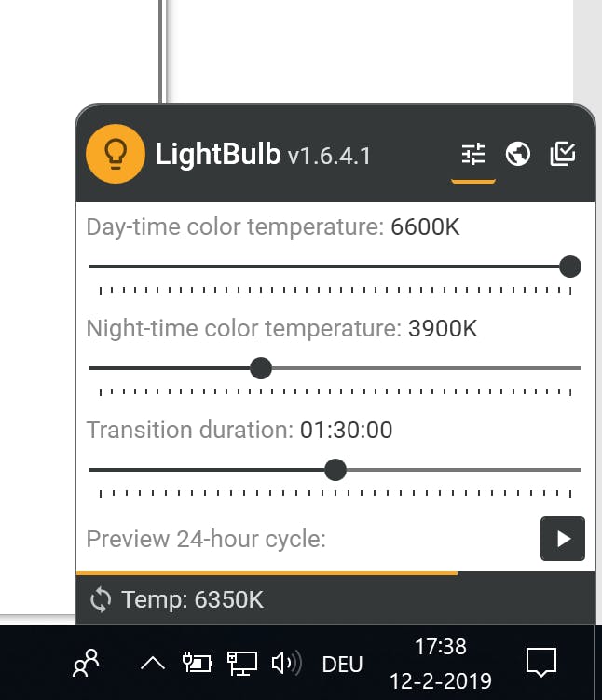Click the LightBulb v1.6.4.1 title text
The width and height of the screenshot is (602, 700).
pos(263,154)
